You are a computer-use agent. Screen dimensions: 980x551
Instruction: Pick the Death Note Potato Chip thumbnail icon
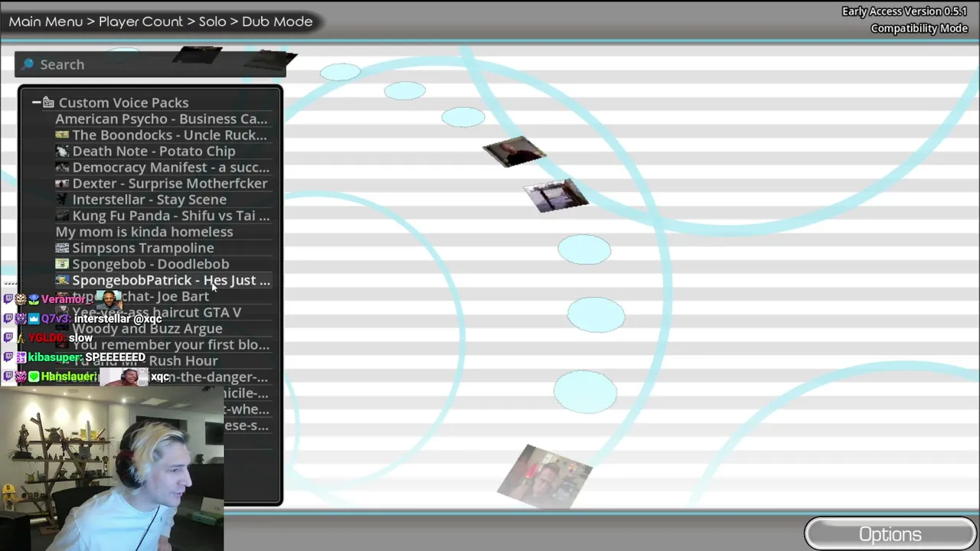(62, 152)
